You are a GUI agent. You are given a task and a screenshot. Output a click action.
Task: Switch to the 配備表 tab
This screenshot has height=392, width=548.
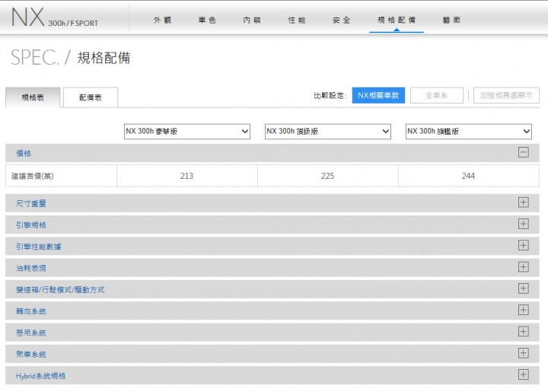tap(90, 97)
